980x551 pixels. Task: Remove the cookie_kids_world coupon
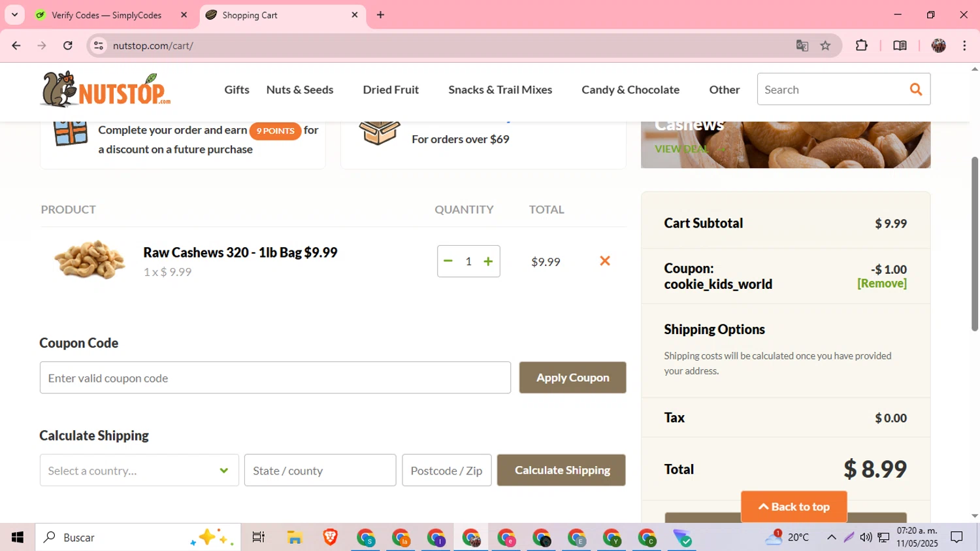click(x=882, y=284)
